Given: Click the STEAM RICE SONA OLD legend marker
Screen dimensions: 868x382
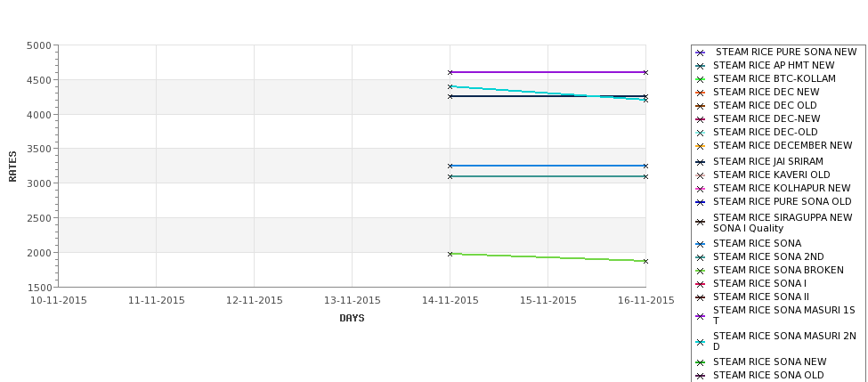Looking at the screenshot, I should 701,376.
